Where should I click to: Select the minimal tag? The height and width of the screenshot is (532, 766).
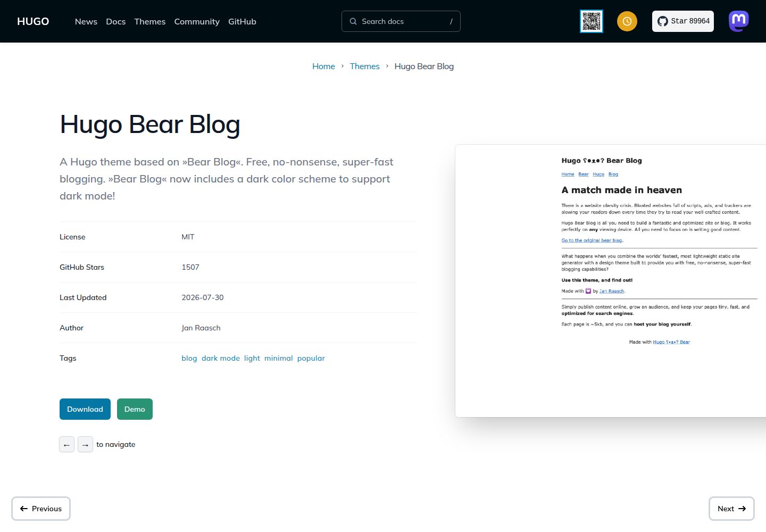coord(279,358)
